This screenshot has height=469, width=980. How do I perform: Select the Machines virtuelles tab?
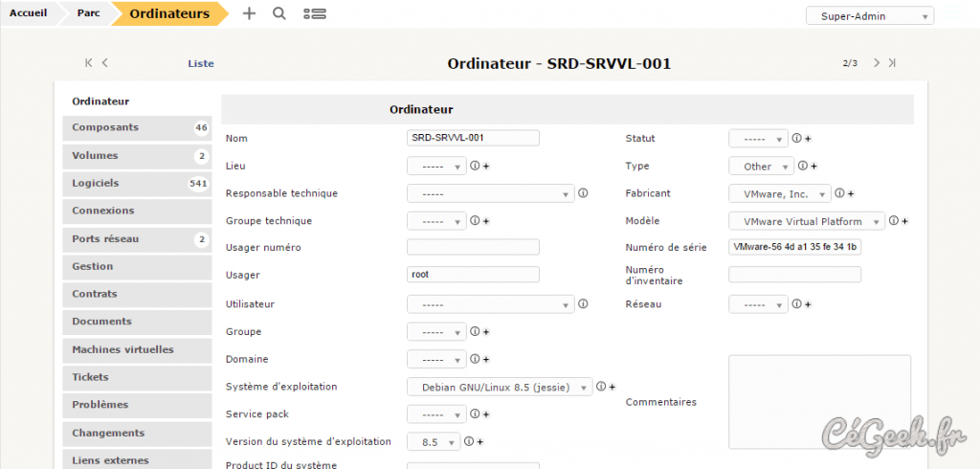[137, 349]
